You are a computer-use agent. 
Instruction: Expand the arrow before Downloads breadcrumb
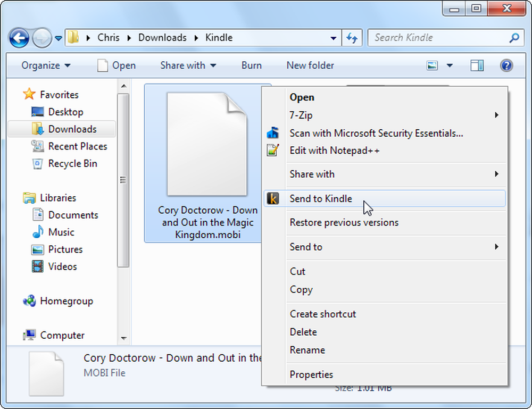[129, 38]
